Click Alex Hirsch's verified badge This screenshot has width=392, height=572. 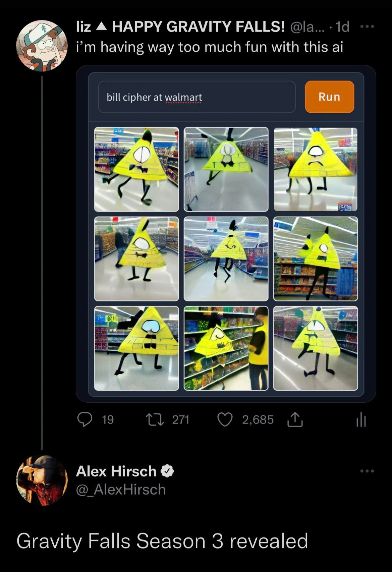(x=167, y=471)
